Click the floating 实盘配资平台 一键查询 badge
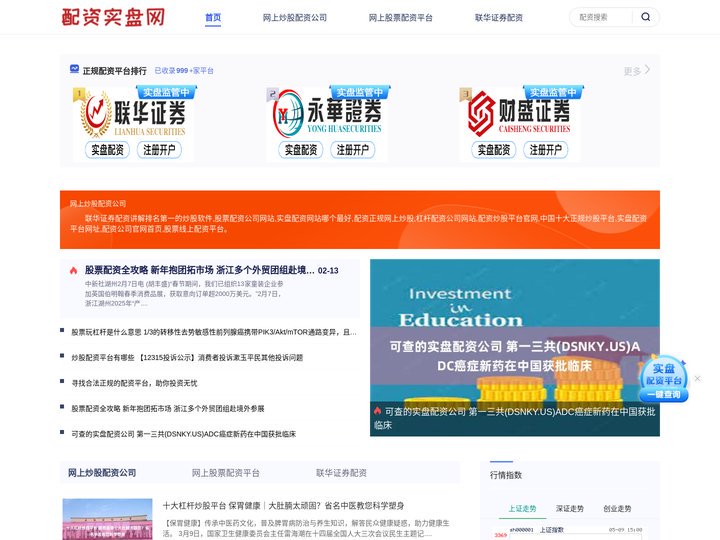Image resolution: width=720 pixels, height=540 pixels. [664, 379]
